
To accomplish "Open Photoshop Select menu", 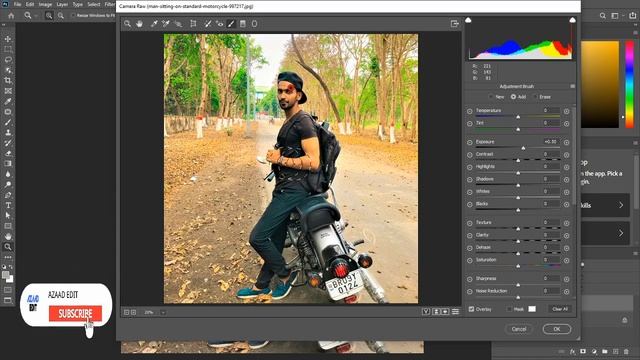I will [x=94, y=4].
